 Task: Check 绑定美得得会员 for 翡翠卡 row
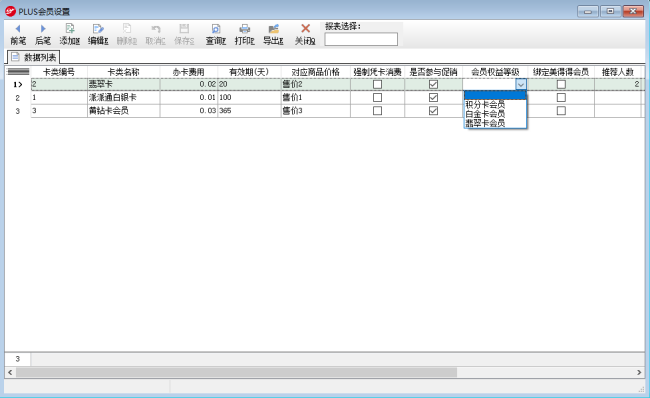(x=561, y=84)
